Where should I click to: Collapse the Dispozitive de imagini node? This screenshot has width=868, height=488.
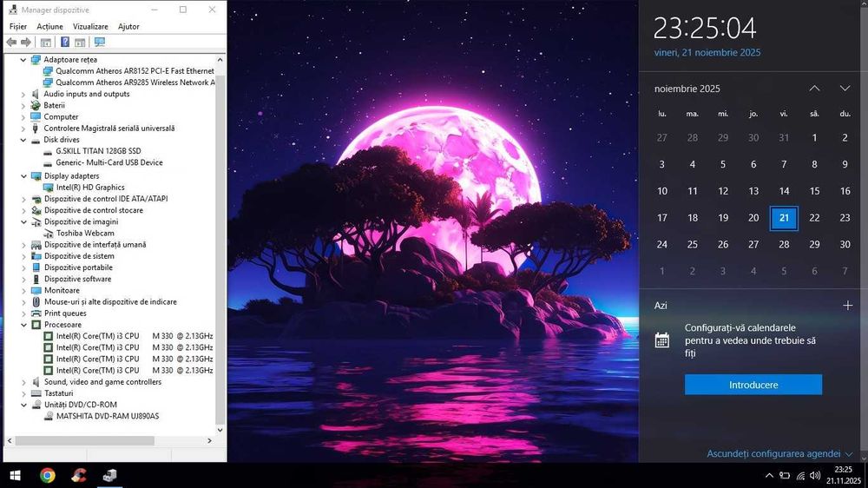(x=23, y=222)
